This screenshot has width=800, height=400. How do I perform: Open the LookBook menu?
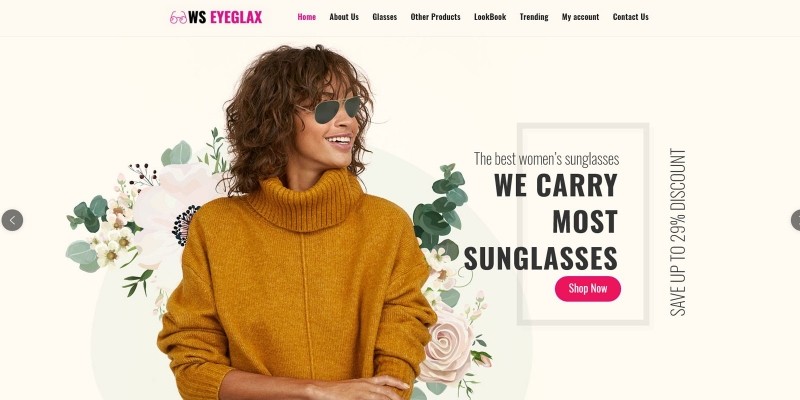(490, 17)
